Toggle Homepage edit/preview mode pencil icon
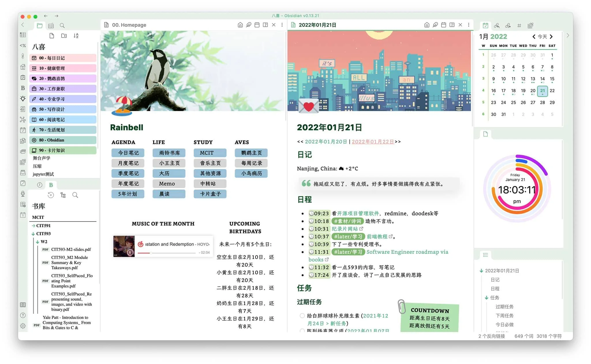Viewport: 591px width, 364px height. tap(248, 25)
